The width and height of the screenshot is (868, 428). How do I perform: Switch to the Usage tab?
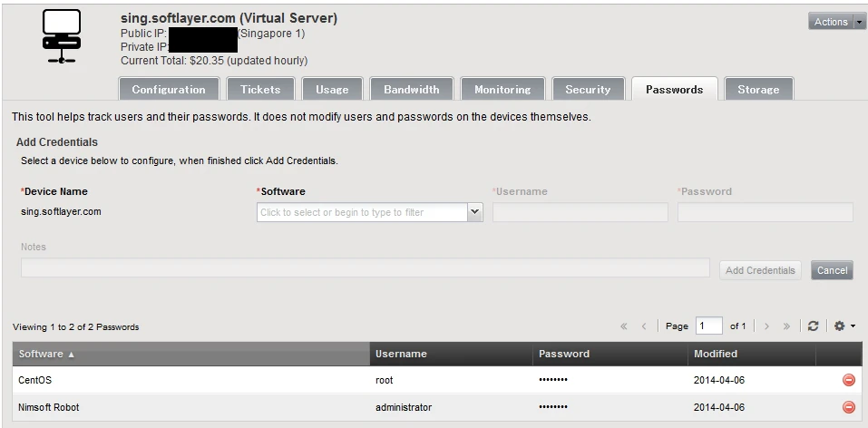(x=332, y=89)
